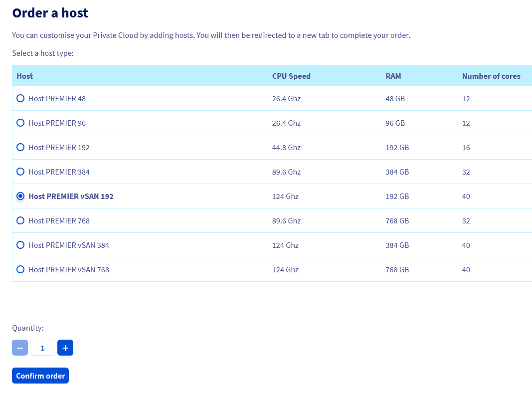Click the Host PREMIER vSAN 768 label

click(69, 270)
